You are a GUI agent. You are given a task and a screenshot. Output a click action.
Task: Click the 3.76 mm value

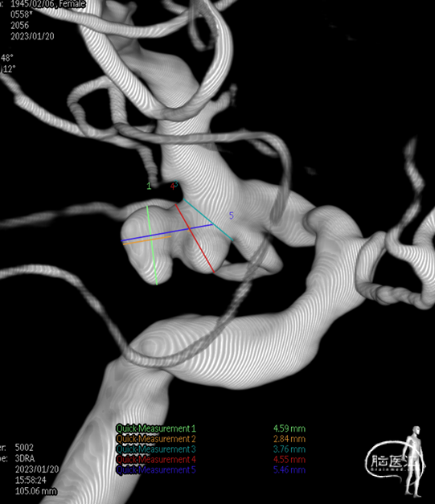pos(289,449)
